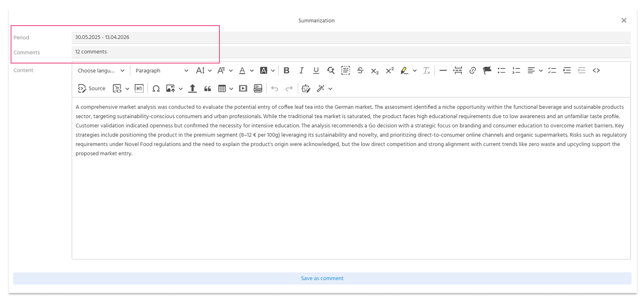Click the undo arrow
Viewport: 644px width, 302px height.
click(x=275, y=89)
